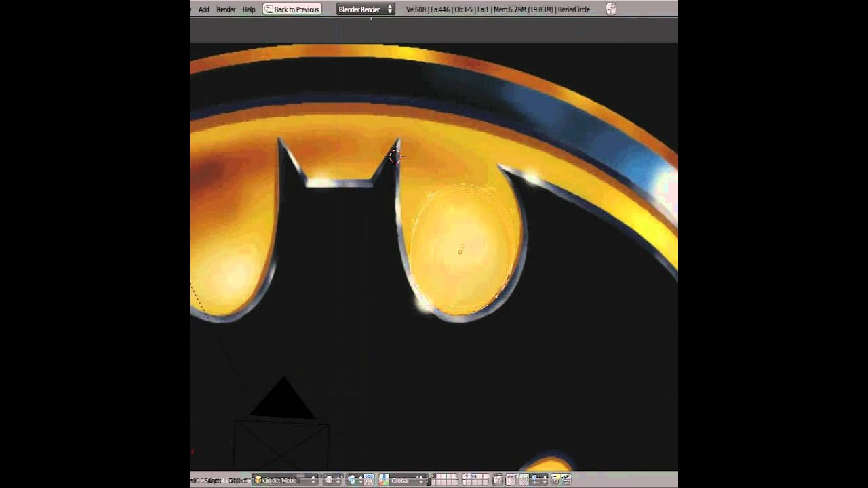Open the Global transform orientation dropdown
This screenshot has height=488, width=868.
tap(408, 480)
